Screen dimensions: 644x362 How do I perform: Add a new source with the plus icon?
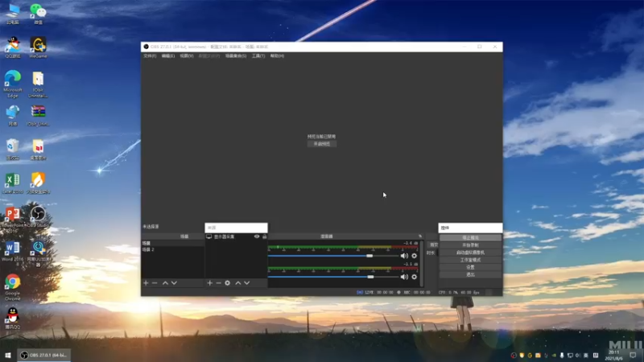click(210, 283)
